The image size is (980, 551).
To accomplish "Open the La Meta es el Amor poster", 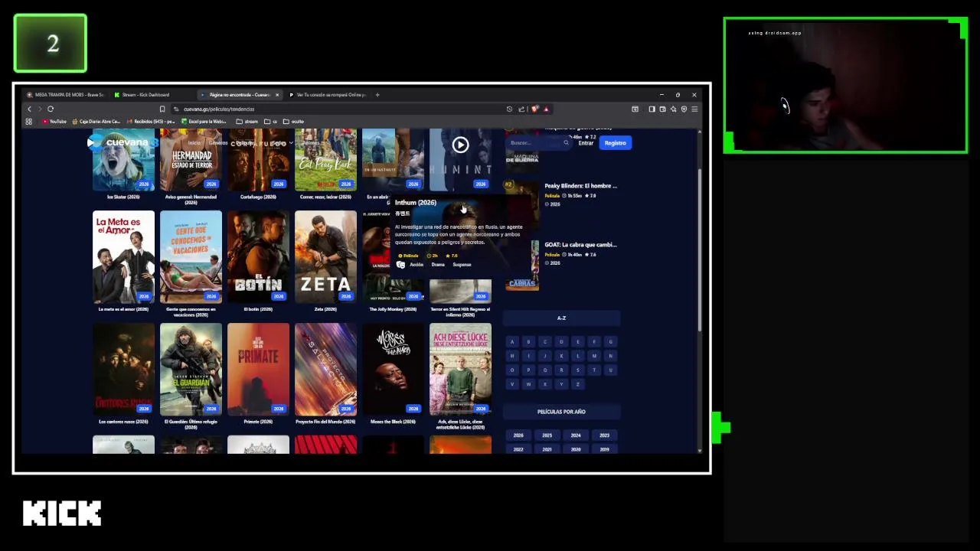I will (x=123, y=257).
